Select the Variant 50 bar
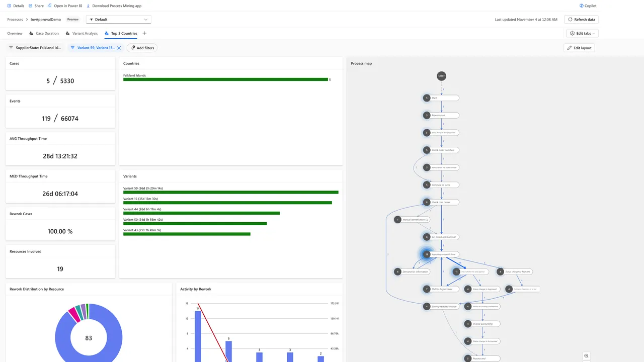 [x=195, y=224]
